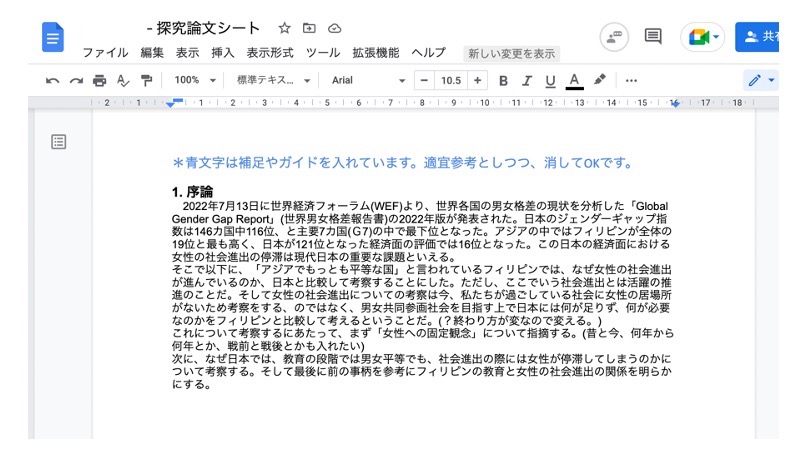
Task: Open the text color picker
Action: (x=574, y=80)
